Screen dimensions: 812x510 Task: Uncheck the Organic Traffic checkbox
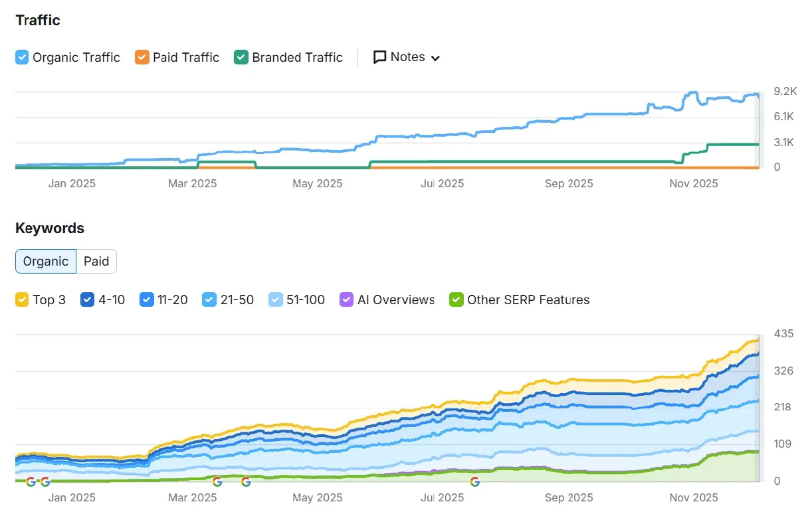click(x=22, y=57)
